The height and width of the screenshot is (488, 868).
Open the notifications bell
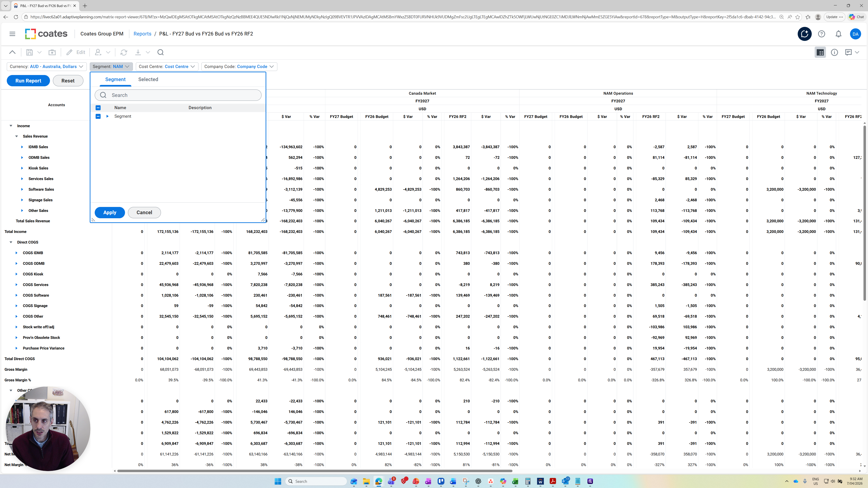pos(838,34)
